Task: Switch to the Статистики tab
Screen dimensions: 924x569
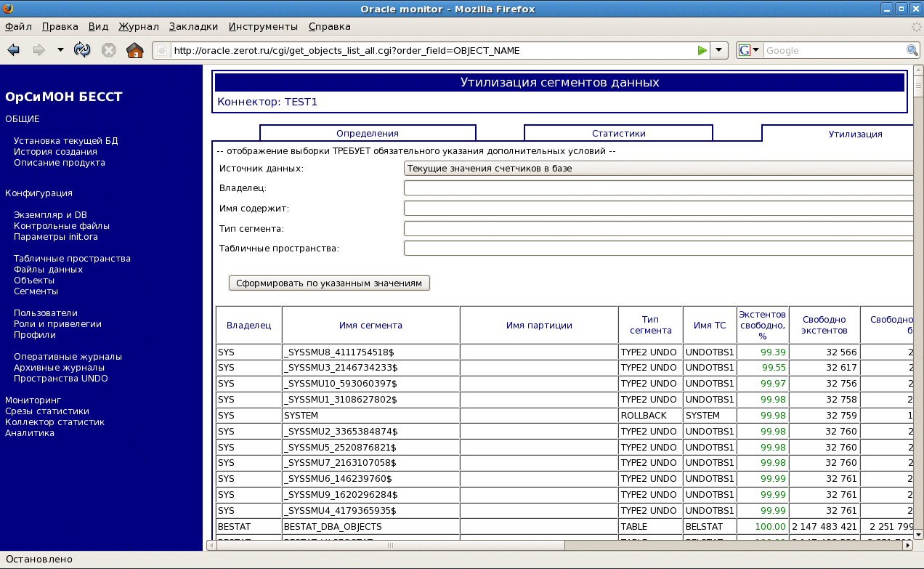Action: [x=618, y=134]
